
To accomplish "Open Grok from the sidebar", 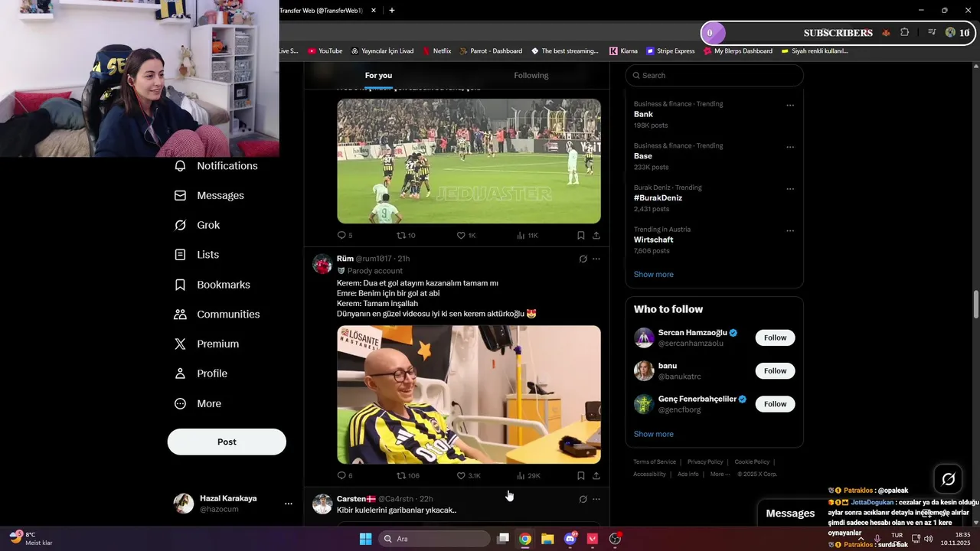I will 197,225.
